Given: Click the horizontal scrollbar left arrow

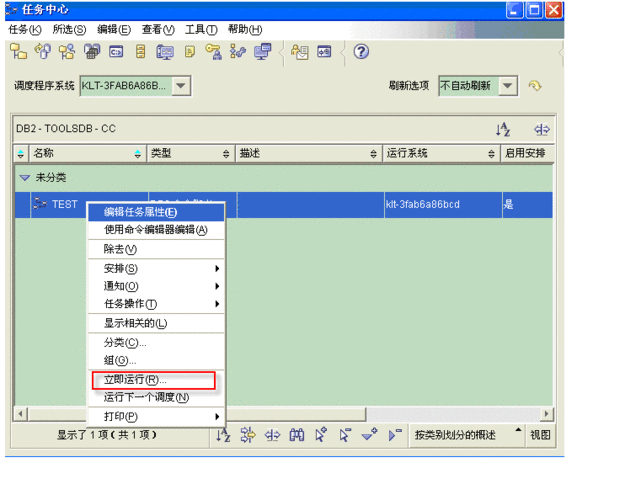Looking at the screenshot, I should click(20, 414).
